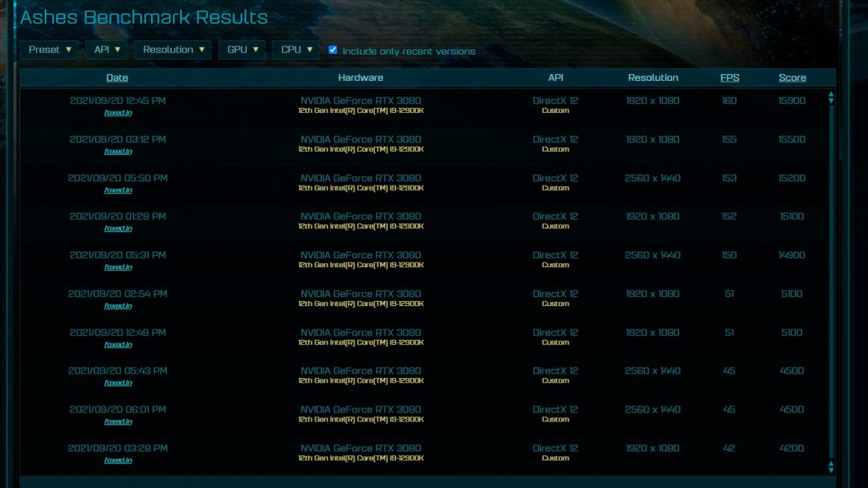
Task: Click the scrollbar down arrow
Action: 831,465
